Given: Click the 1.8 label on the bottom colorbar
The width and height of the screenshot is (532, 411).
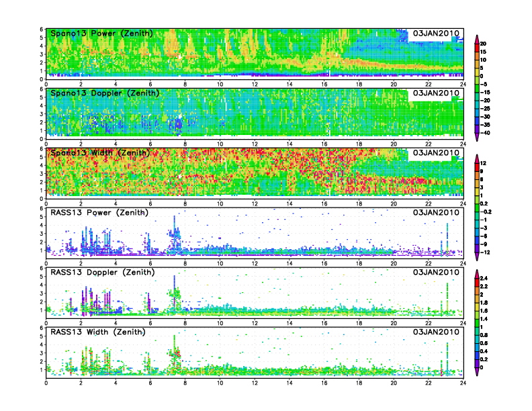Looking at the screenshot, I should coord(484,303).
